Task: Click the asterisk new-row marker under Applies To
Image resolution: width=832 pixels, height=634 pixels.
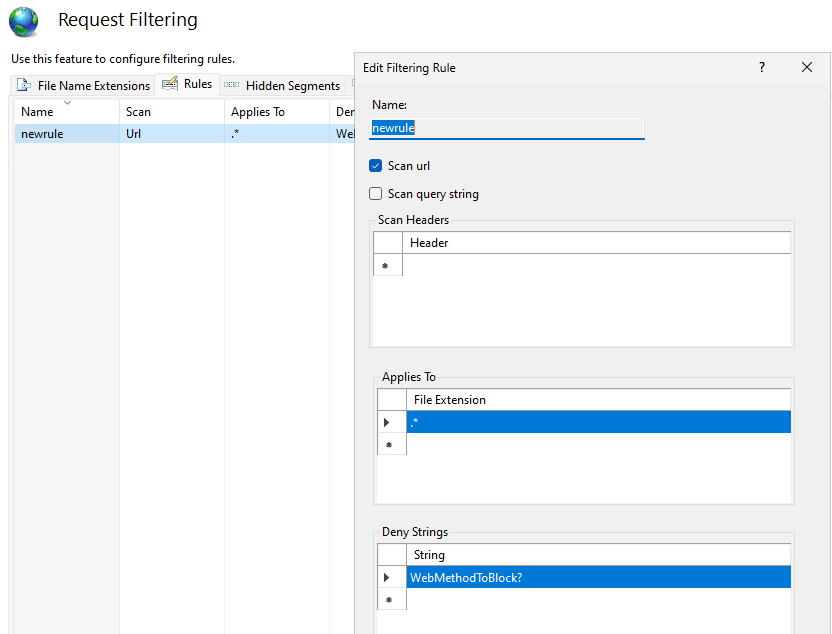Action: click(388, 443)
